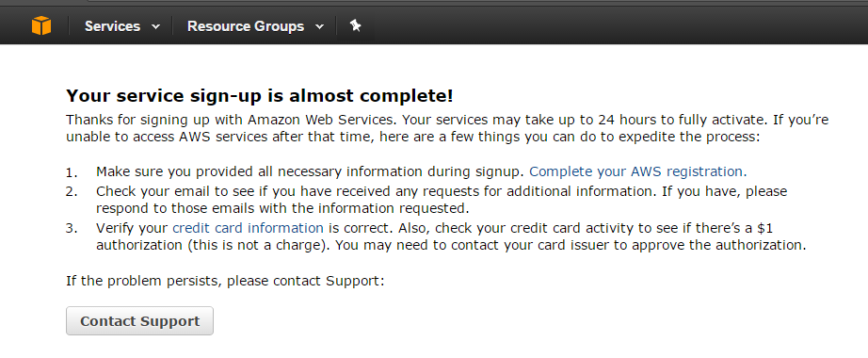The image size is (868, 358).
Task: Expand the Resource Groups dropdown chevron
Action: [319, 26]
